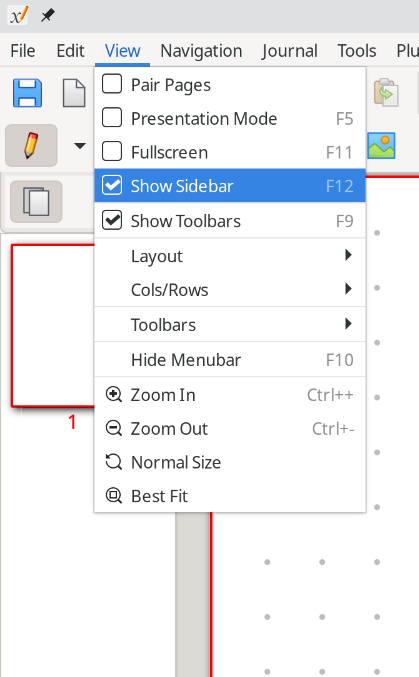
Task: Select Hide Menubar entry
Action: pyautogui.click(x=230, y=360)
